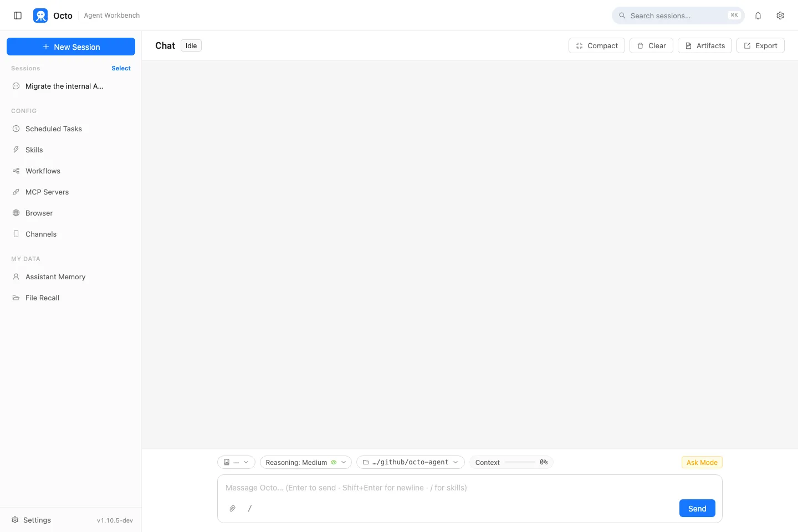Open the Settings text label in sidebar footer
Image resolution: width=798 pixels, height=532 pixels.
[37, 520]
